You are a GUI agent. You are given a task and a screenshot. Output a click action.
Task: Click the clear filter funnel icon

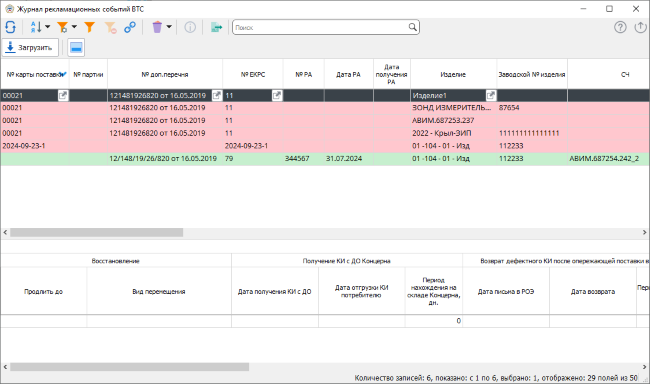pyautogui.click(x=110, y=27)
